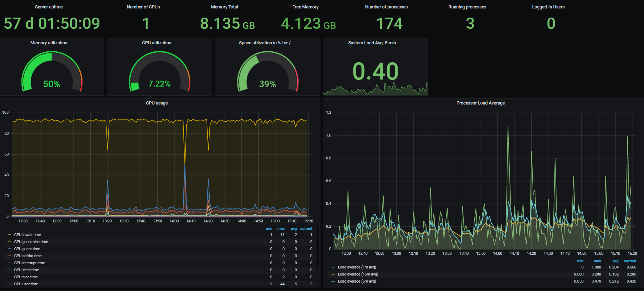This screenshot has height=291, width=644.
Task: Click the CPU nice time legend color icon
Action: pyautogui.click(x=9, y=277)
